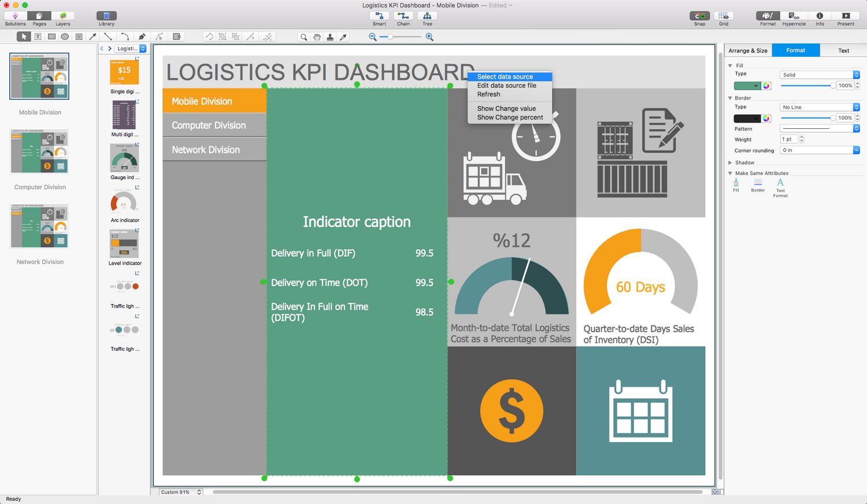867x504 pixels.
Task: Click the zoom in magnifier icon
Action: click(429, 37)
